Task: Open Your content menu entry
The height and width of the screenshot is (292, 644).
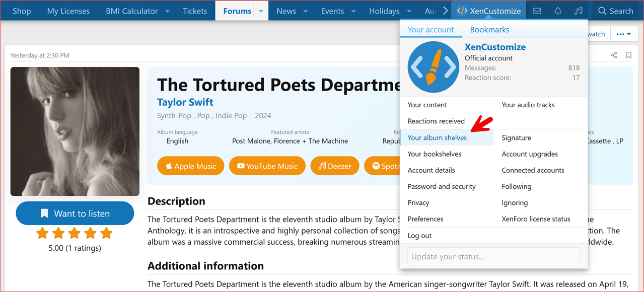Action: click(427, 105)
